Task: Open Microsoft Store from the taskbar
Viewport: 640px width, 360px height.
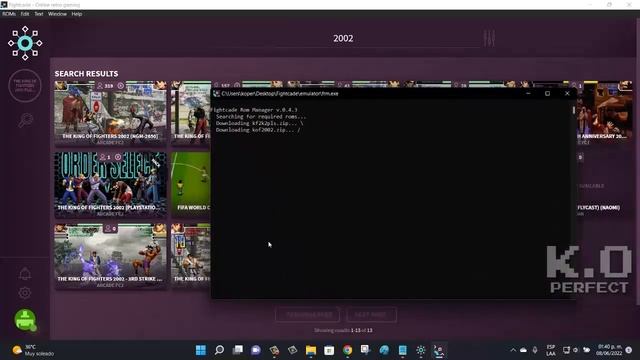Action: click(329, 350)
